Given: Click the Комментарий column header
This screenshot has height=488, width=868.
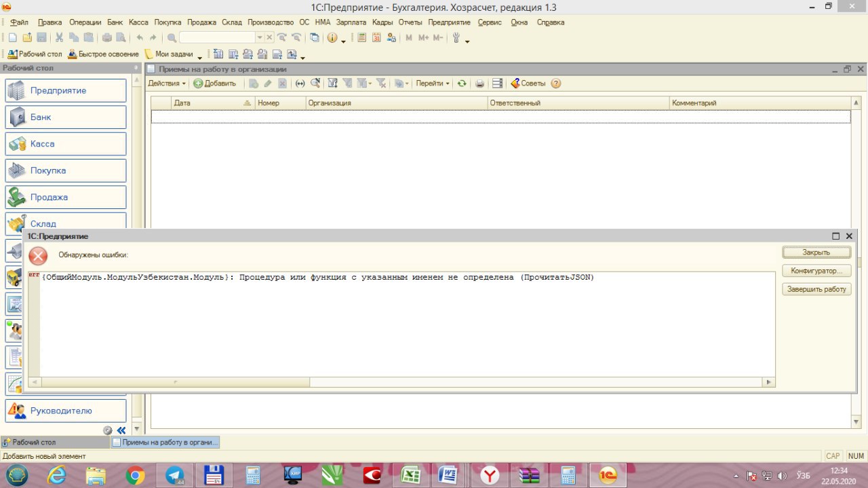Looking at the screenshot, I should point(759,102).
